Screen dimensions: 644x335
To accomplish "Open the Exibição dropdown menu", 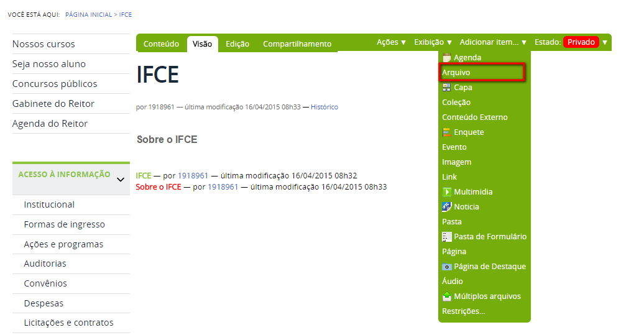I will click(x=433, y=42).
